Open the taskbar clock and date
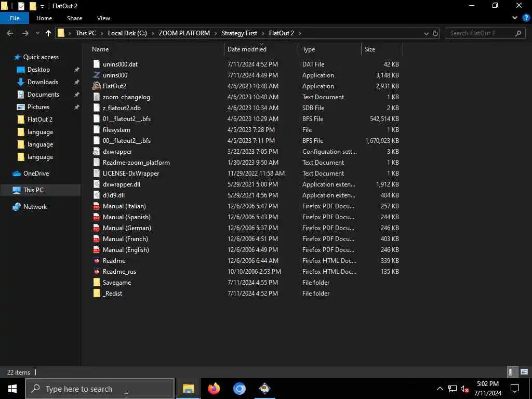This screenshot has width=532, height=399. point(487,389)
